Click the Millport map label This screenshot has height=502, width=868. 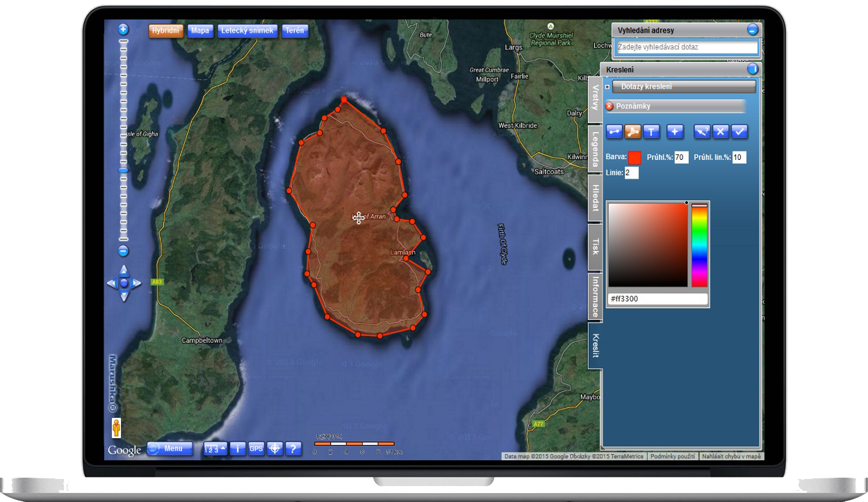487,79
